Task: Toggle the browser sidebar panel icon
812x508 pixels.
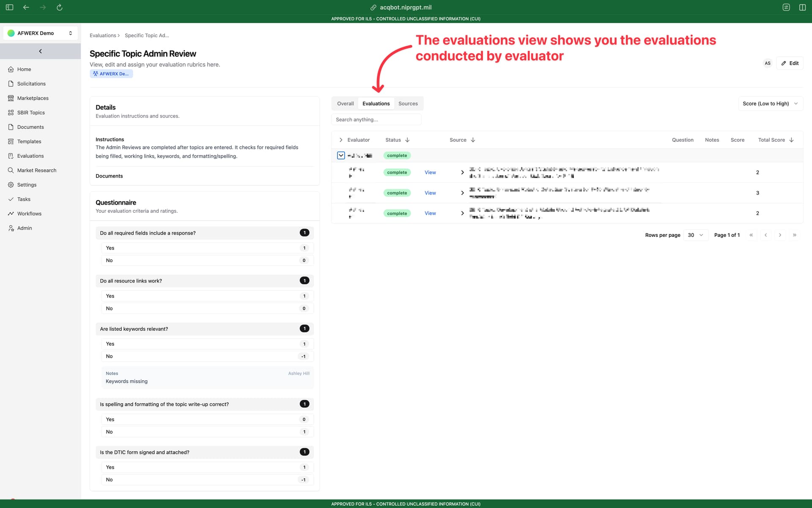Action: tap(9, 7)
